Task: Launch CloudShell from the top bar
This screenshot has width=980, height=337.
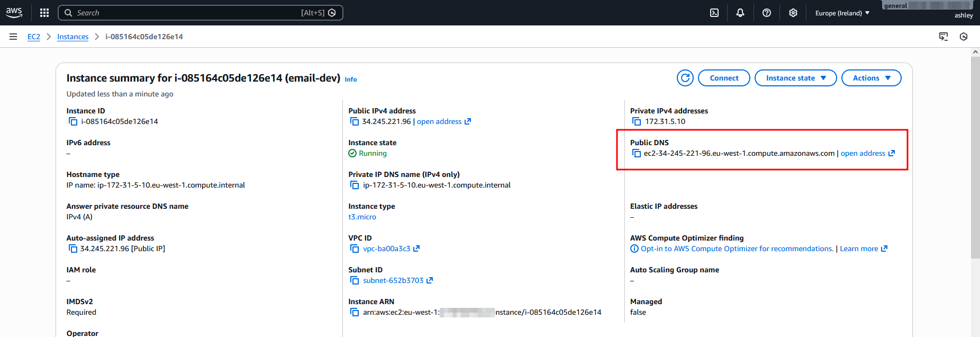Action: 714,13
